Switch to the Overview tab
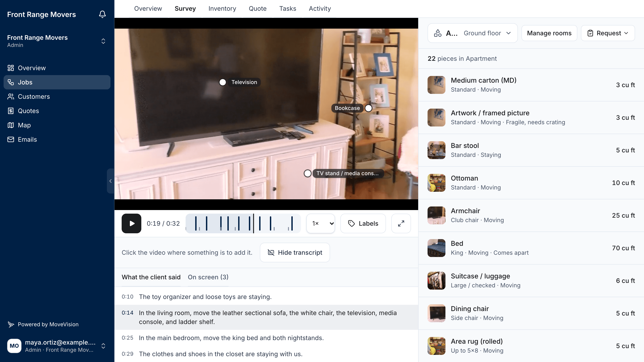This screenshot has width=644, height=362. point(148,8)
